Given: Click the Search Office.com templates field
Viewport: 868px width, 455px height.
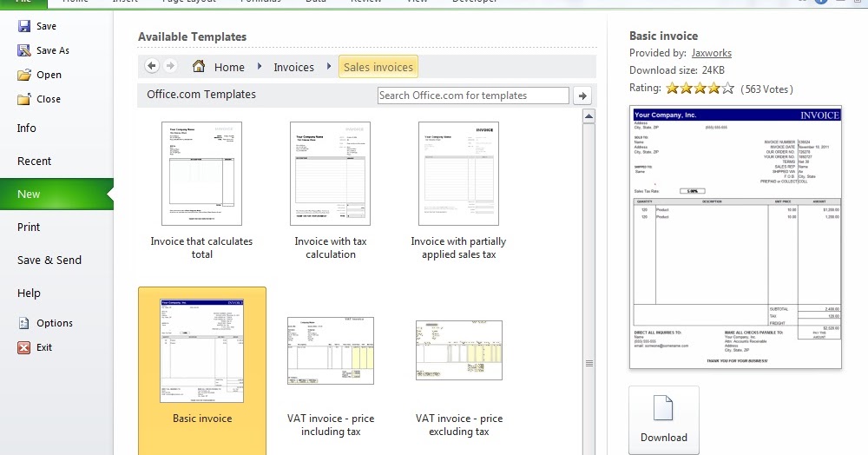Looking at the screenshot, I should [473, 96].
